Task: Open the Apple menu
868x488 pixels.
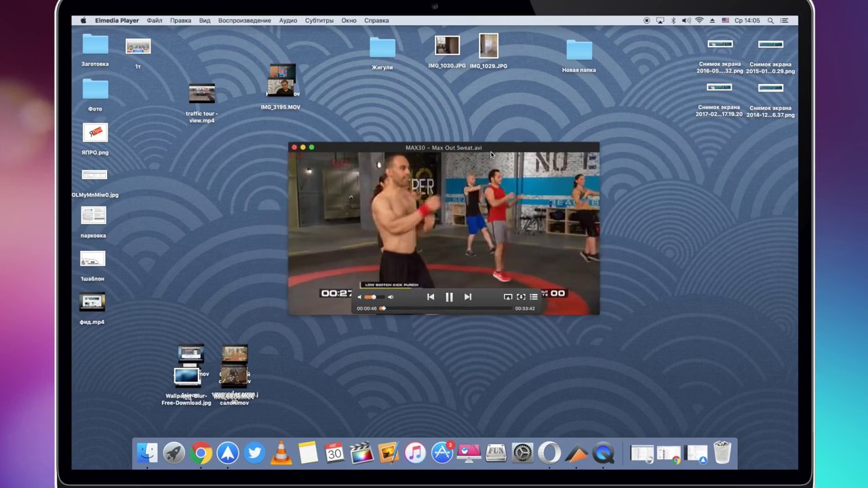Action: tap(83, 20)
